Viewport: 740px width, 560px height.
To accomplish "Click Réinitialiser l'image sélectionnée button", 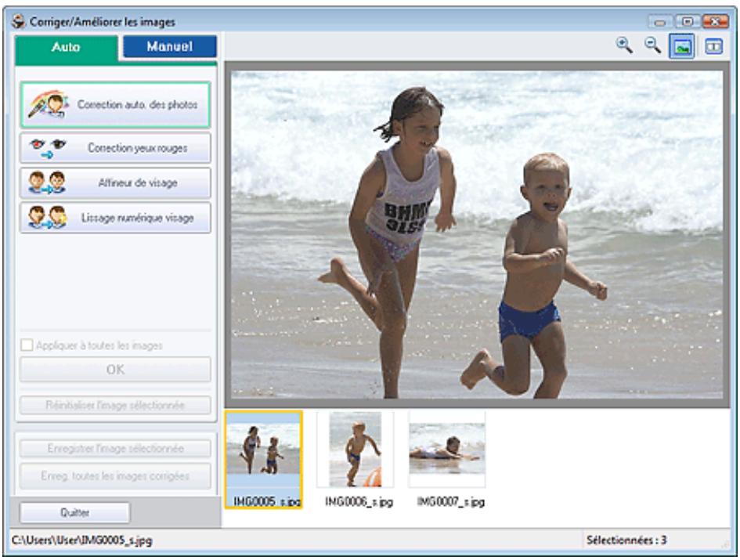I will [x=115, y=405].
